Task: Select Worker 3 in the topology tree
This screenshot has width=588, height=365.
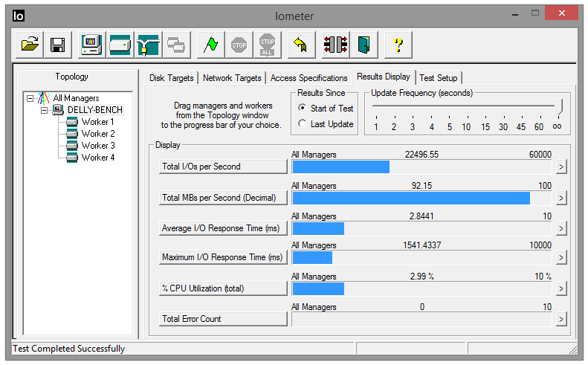Action: coord(98,146)
